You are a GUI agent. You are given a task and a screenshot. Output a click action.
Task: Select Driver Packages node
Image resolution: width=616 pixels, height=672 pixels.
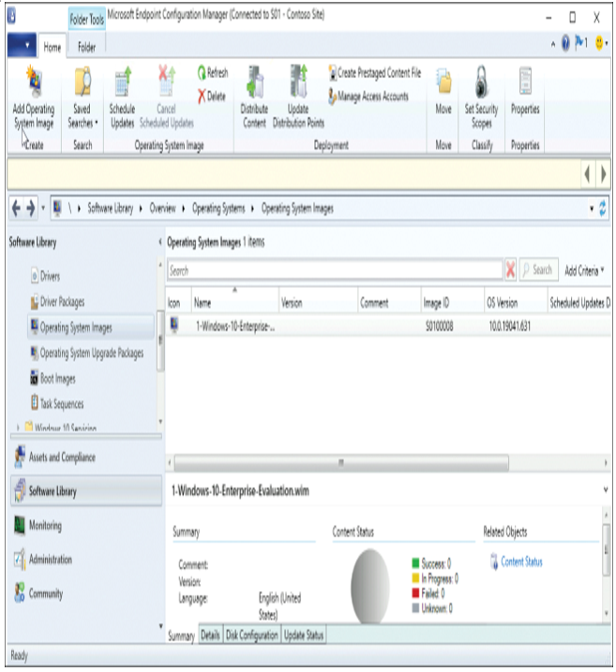57,302
